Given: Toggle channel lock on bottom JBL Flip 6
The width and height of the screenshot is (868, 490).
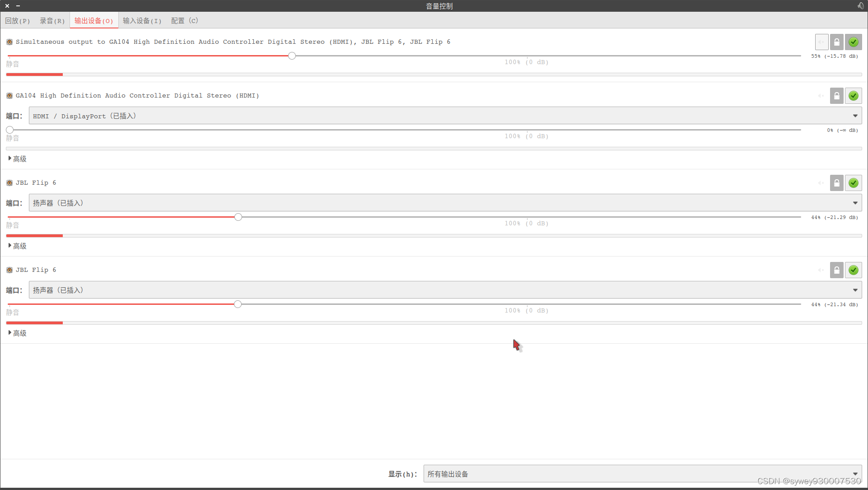Looking at the screenshot, I should tap(837, 270).
